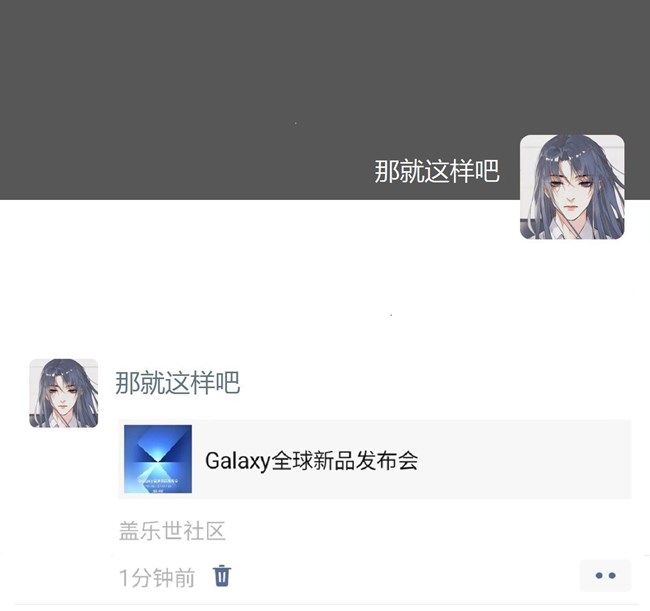The image size is (650, 611).
Task: Open the post author's small avatar
Action: [x=63, y=393]
